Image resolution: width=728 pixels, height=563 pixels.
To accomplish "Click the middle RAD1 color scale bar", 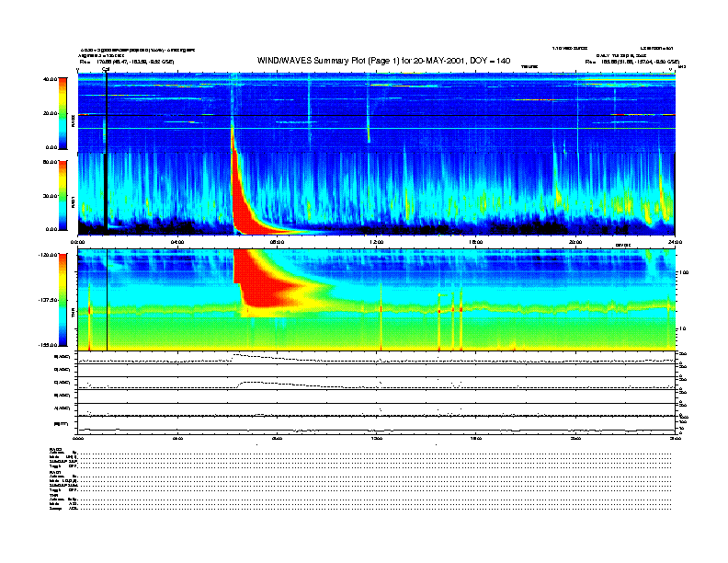I will pyautogui.click(x=63, y=196).
